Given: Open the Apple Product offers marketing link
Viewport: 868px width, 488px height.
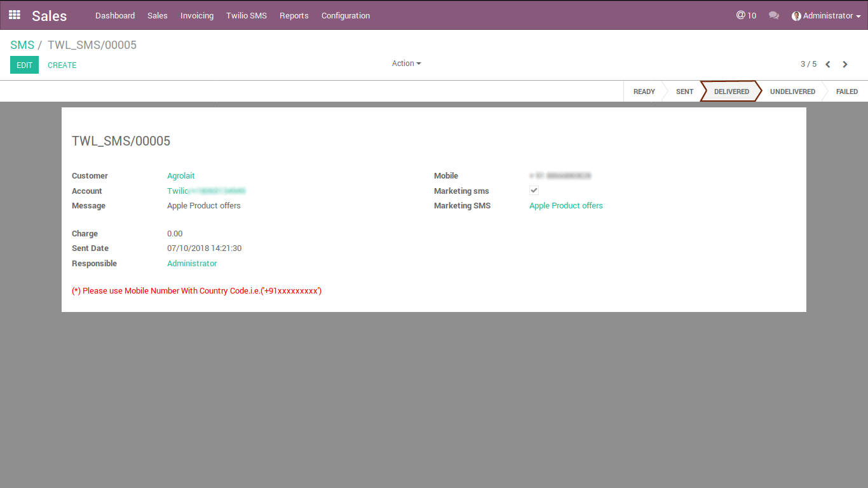Looking at the screenshot, I should click(566, 206).
